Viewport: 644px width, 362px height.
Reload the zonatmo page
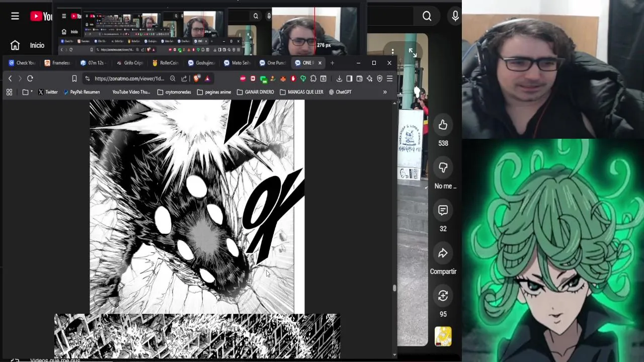[x=30, y=78]
